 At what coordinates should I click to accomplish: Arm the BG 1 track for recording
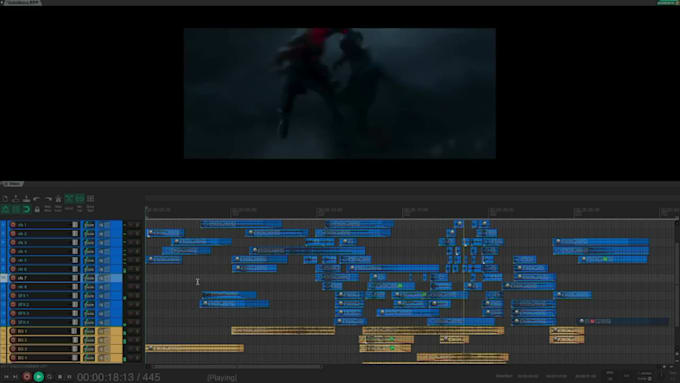click(13, 331)
